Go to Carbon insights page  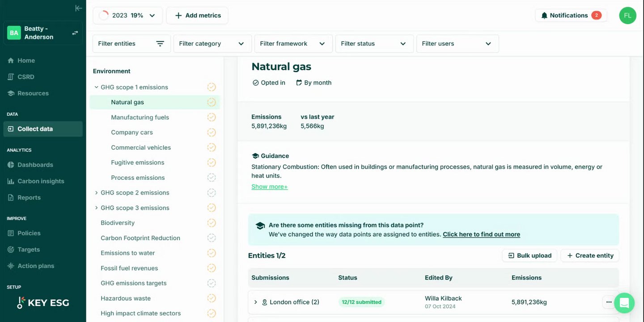(41, 181)
